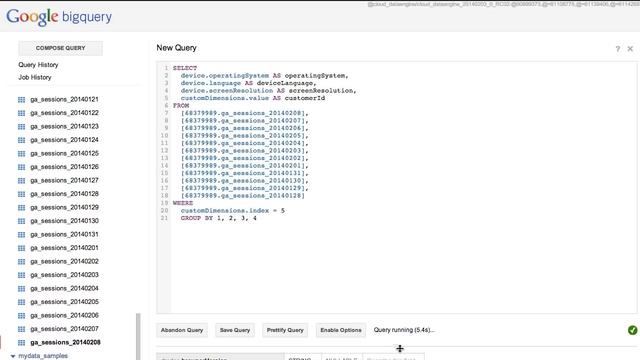Click the Prettify Query button

pos(285,330)
